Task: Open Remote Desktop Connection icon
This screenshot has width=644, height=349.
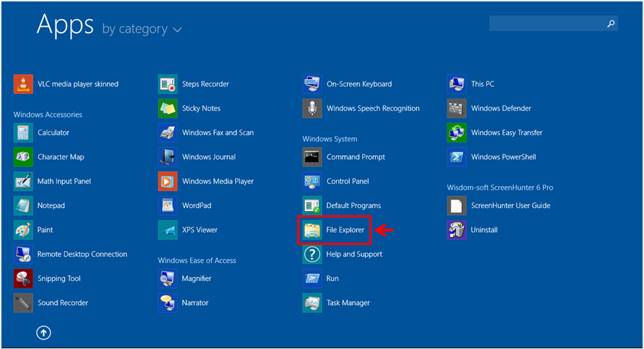Action: click(23, 254)
